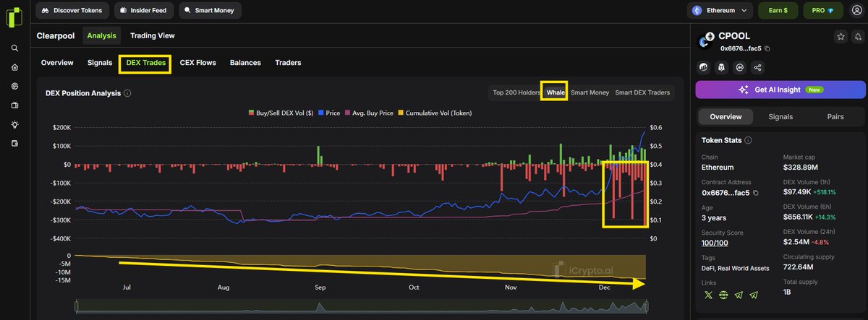
Task: Open the 100/100 security score link
Action: tap(715, 243)
